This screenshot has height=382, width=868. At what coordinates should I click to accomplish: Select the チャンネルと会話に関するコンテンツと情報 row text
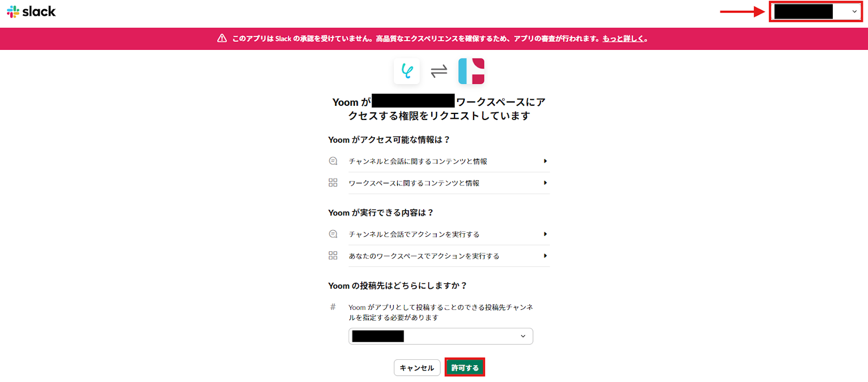coord(418,161)
